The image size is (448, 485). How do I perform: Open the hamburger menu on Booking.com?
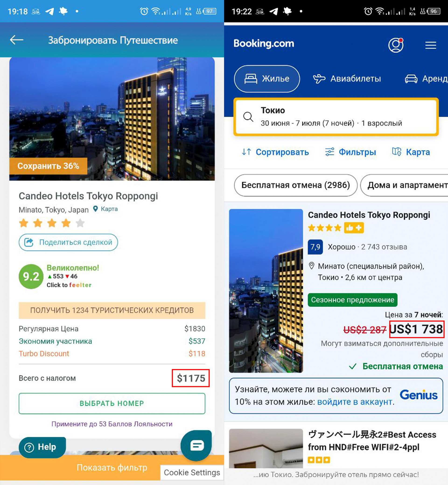(430, 45)
